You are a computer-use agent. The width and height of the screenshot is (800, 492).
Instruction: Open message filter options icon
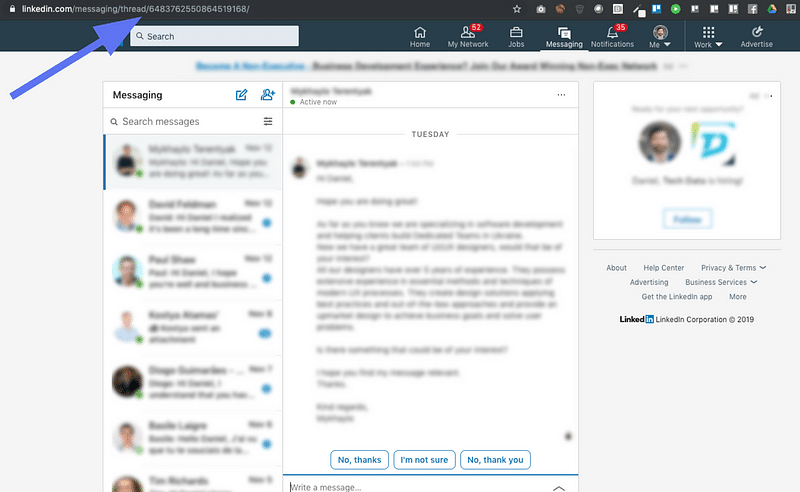[x=268, y=121]
